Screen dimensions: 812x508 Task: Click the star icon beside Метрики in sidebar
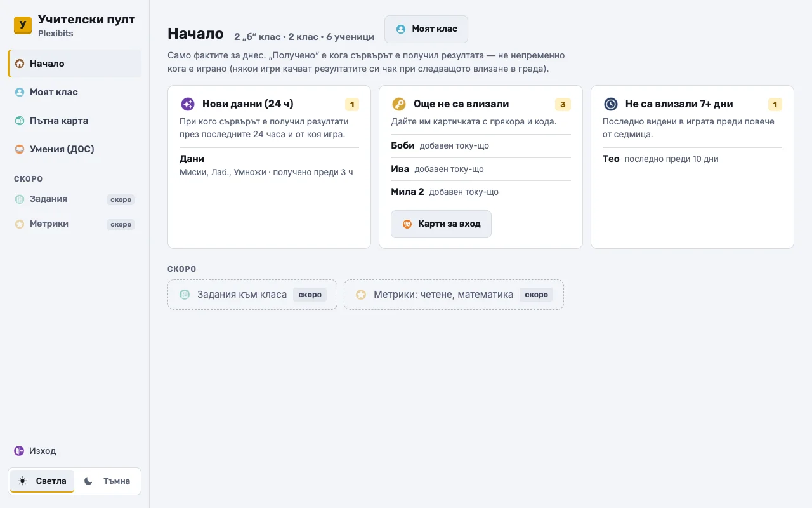pos(20,224)
